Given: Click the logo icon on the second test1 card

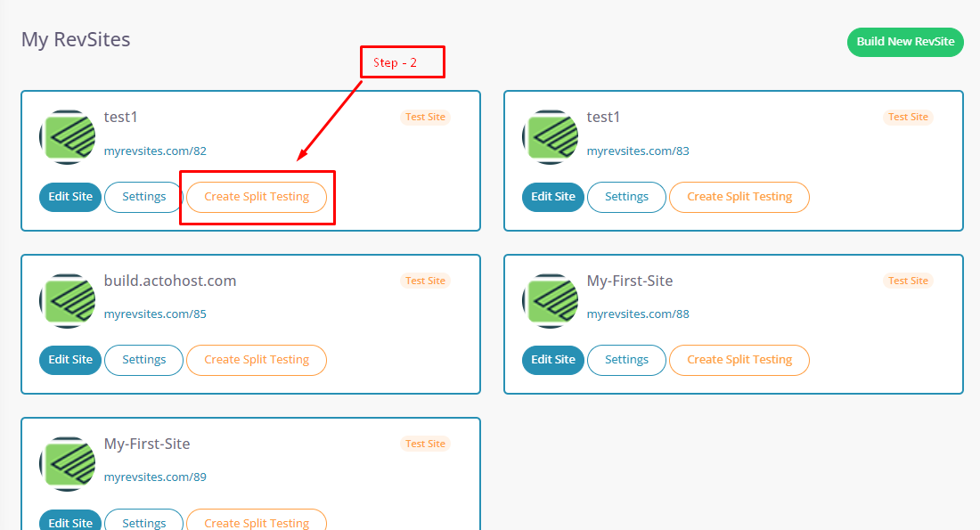Looking at the screenshot, I should (550, 136).
